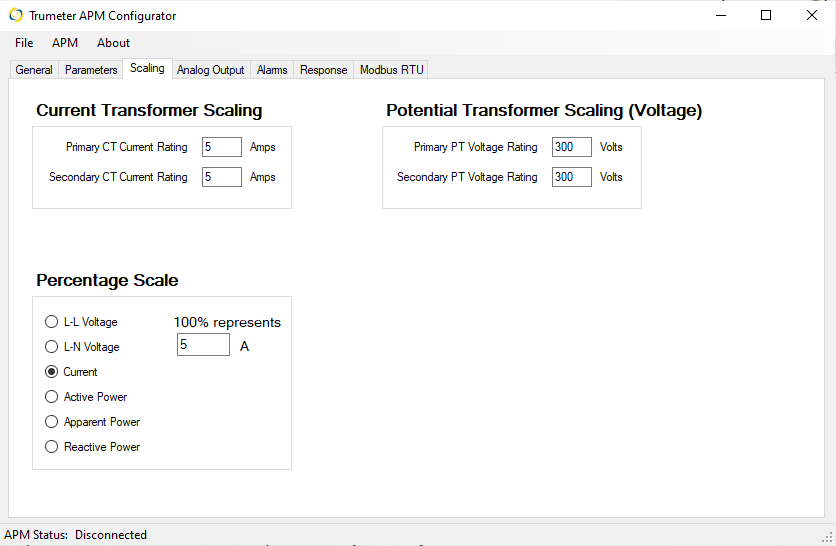The height and width of the screenshot is (546, 836).
Task: Click the Primary CT Current Rating field
Action: coord(222,147)
